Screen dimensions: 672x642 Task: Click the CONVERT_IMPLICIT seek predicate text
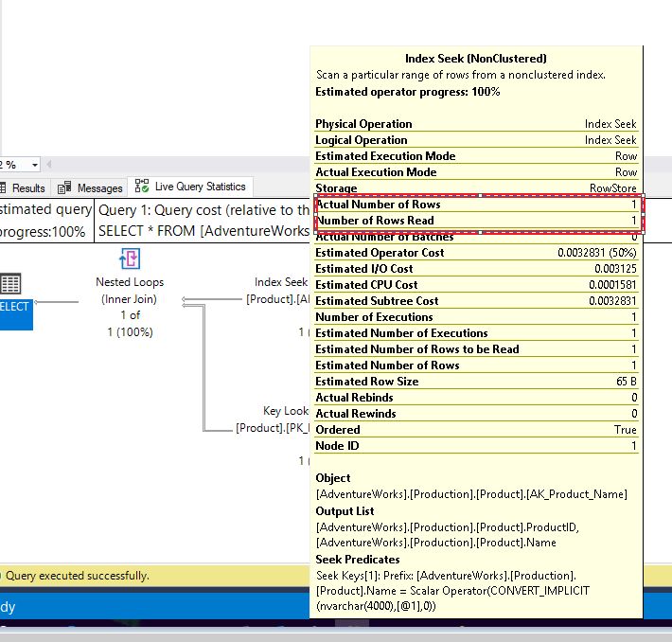[452, 591]
